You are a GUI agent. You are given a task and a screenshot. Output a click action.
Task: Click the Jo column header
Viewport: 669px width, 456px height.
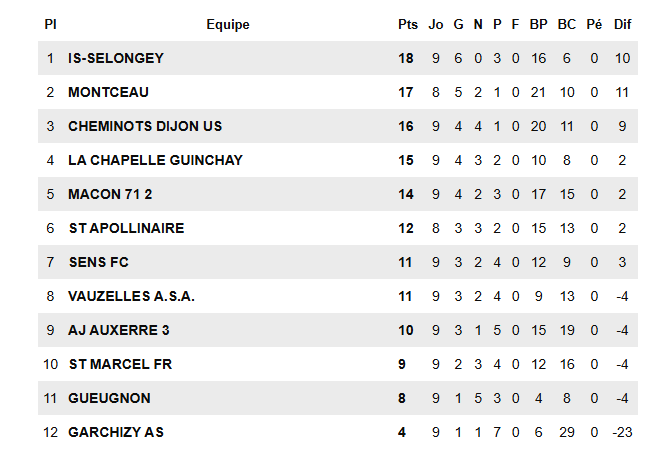point(435,24)
